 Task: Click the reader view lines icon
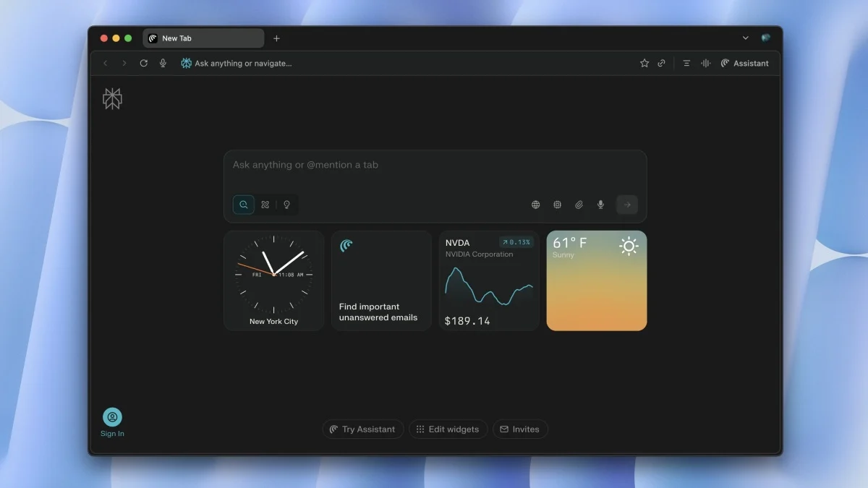click(x=686, y=63)
